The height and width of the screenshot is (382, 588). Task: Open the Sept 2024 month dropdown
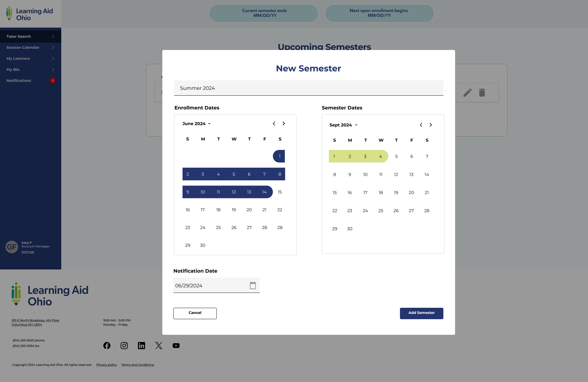coord(343,125)
